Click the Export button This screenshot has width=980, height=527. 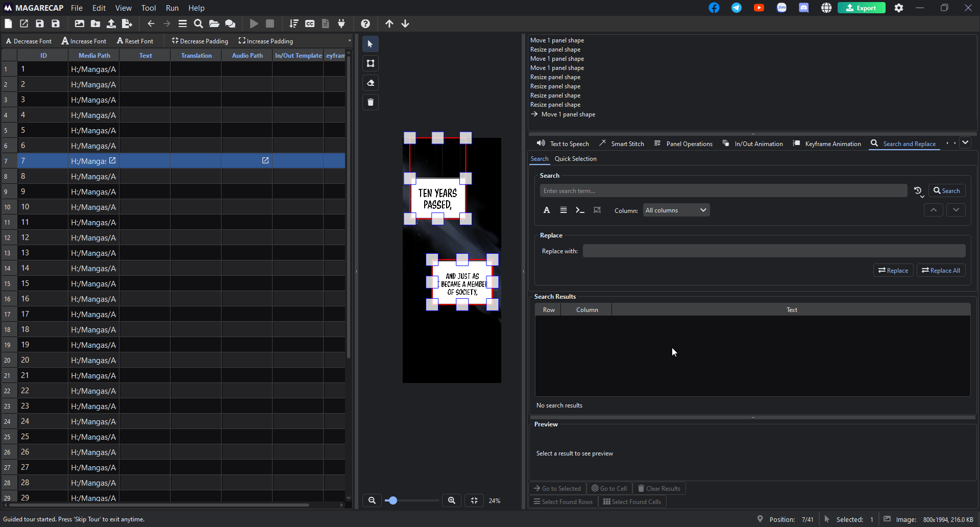pos(862,8)
